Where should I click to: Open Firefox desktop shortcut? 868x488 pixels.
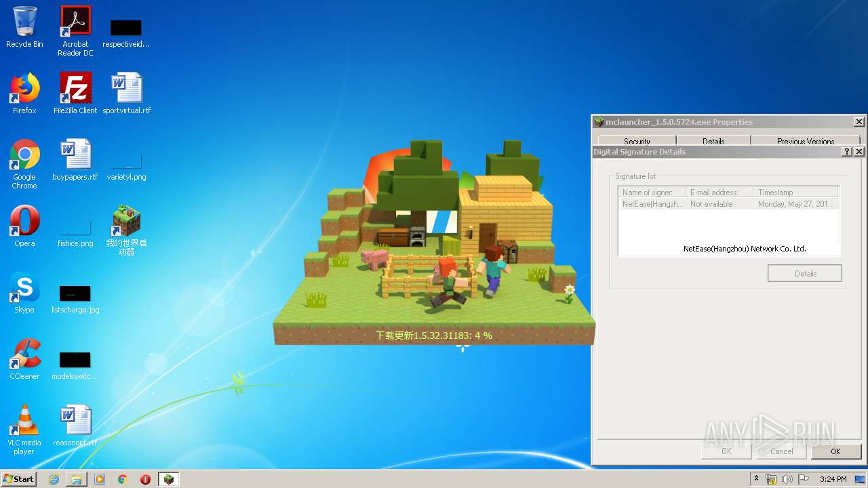[x=24, y=94]
